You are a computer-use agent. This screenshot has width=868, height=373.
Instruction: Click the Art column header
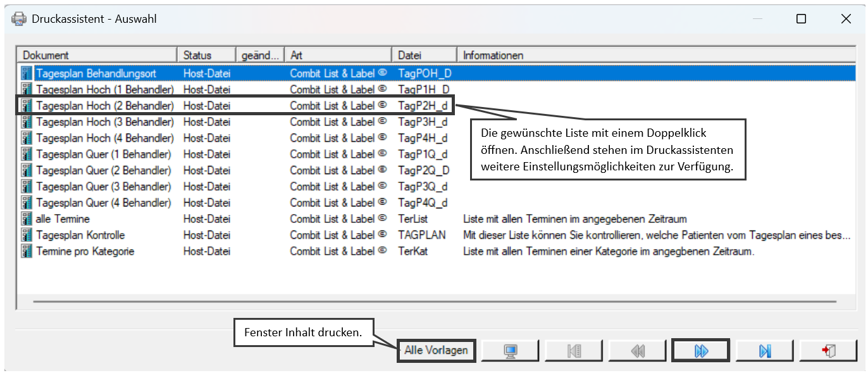(x=338, y=55)
